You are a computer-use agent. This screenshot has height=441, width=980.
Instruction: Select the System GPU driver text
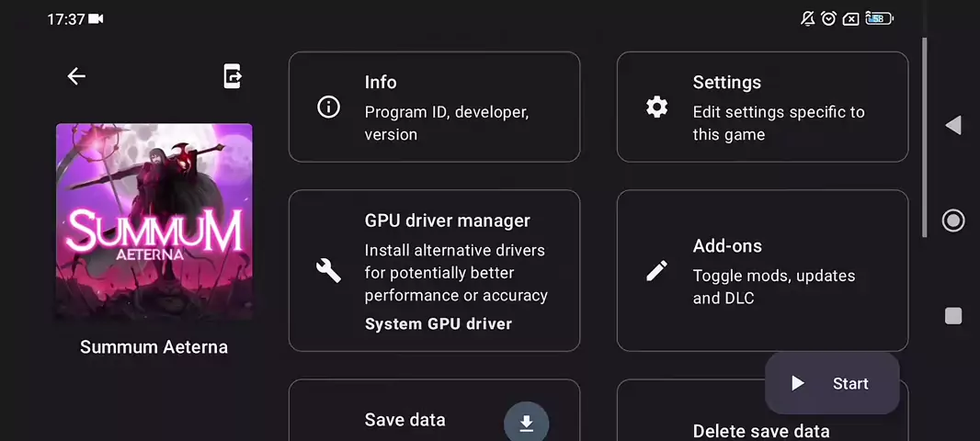438,323
